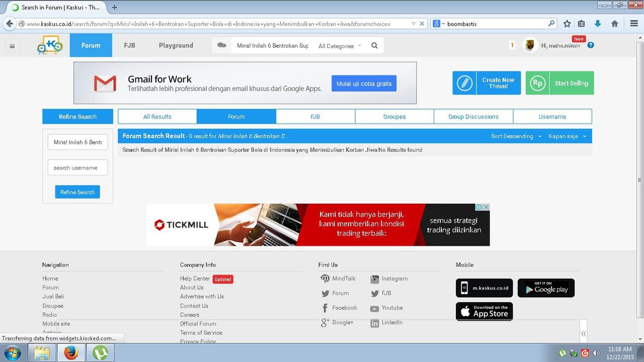Click the Start Selling button

560,83
